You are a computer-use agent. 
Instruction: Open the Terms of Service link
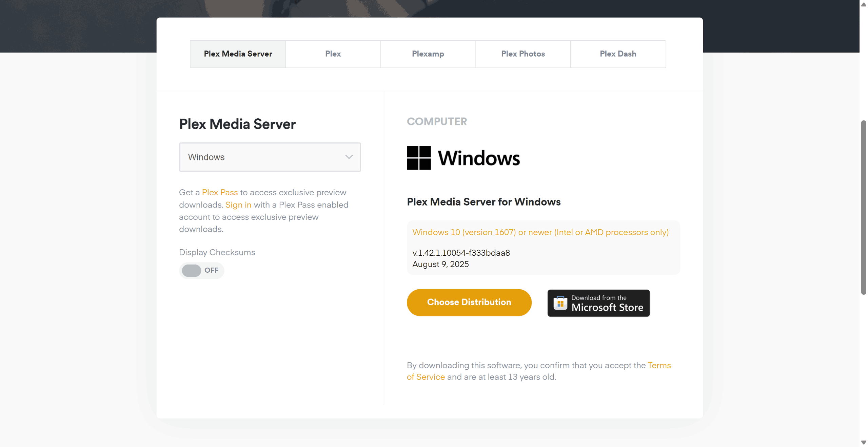(659, 365)
